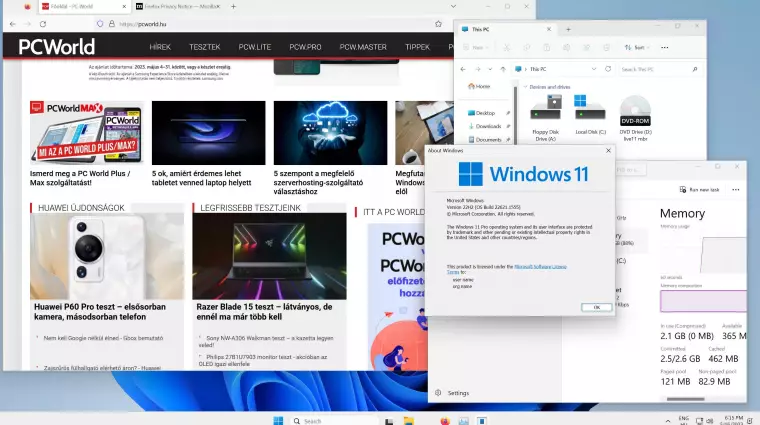Image resolution: width=760 pixels, height=425 pixels.
Task: Click Run new task in Task Manager
Action: (699, 189)
